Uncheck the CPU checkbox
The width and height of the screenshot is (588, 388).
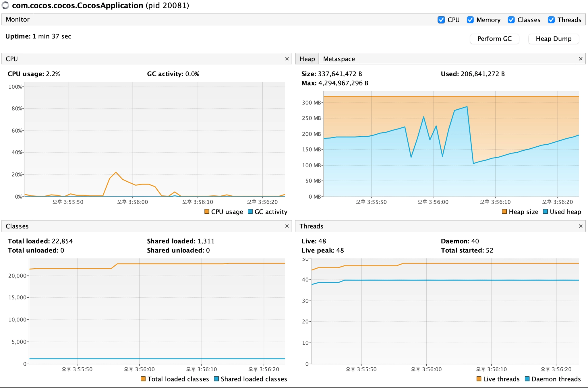pyautogui.click(x=441, y=20)
